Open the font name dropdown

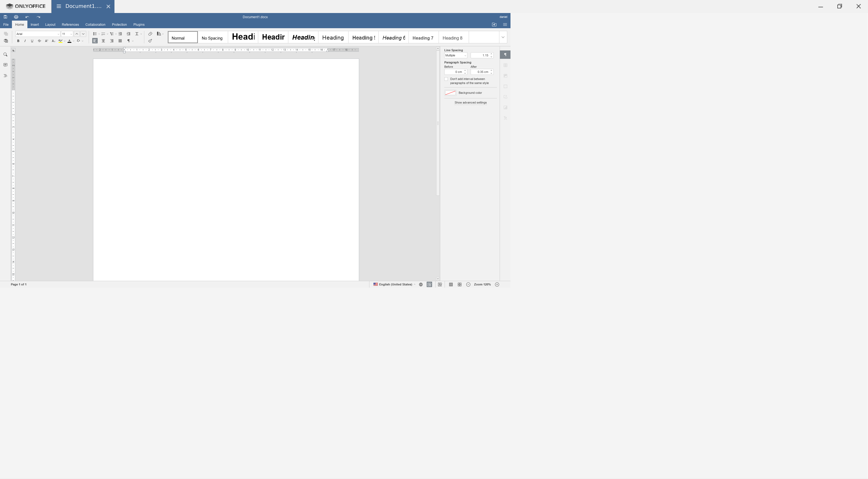[x=58, y=34]
